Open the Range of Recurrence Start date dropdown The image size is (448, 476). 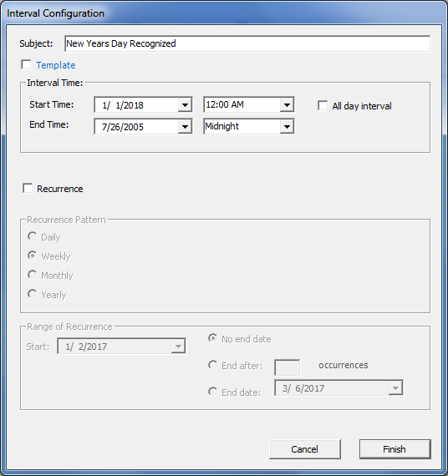click(x=178, y=347)
